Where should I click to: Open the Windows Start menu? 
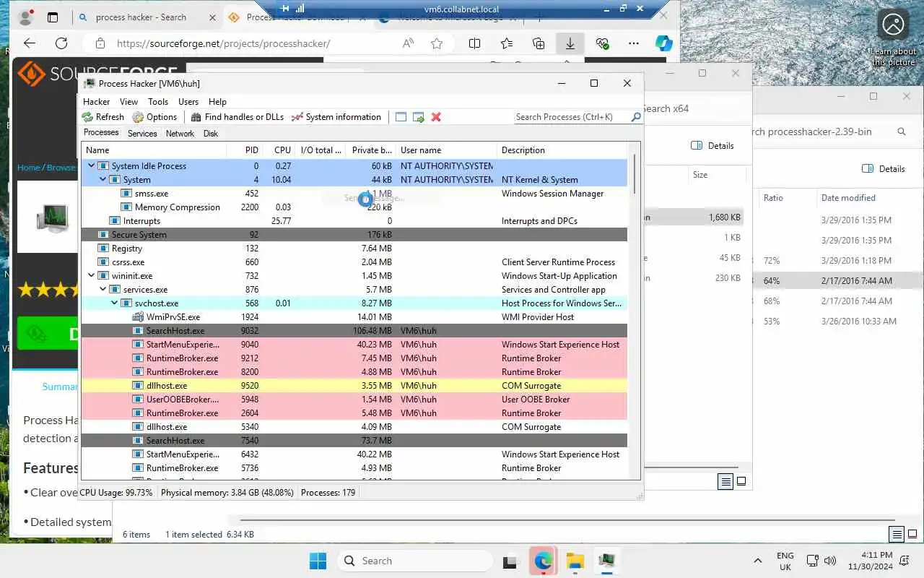318,561
